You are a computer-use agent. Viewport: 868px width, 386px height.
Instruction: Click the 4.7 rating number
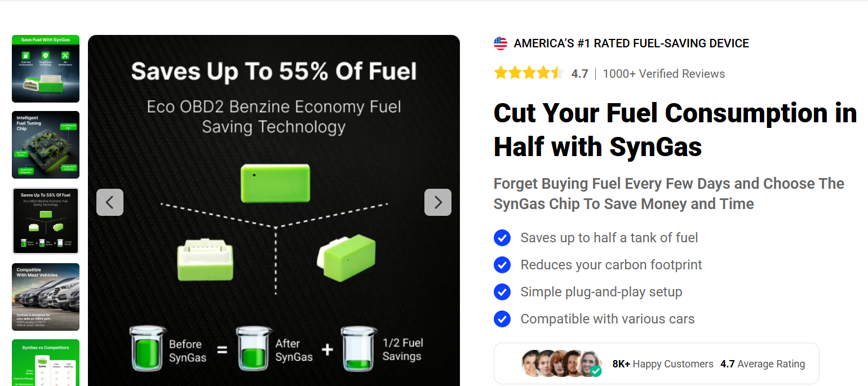579,74
